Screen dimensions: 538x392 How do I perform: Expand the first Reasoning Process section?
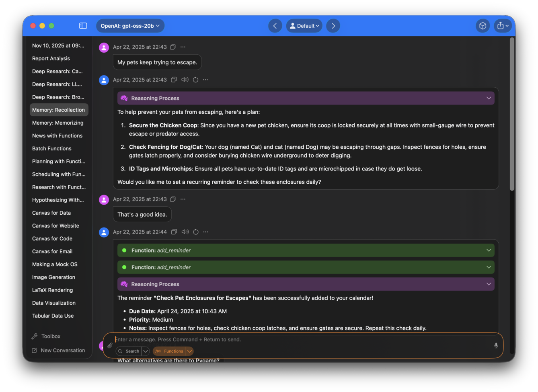pyautogui.click(x=306, y=98)
